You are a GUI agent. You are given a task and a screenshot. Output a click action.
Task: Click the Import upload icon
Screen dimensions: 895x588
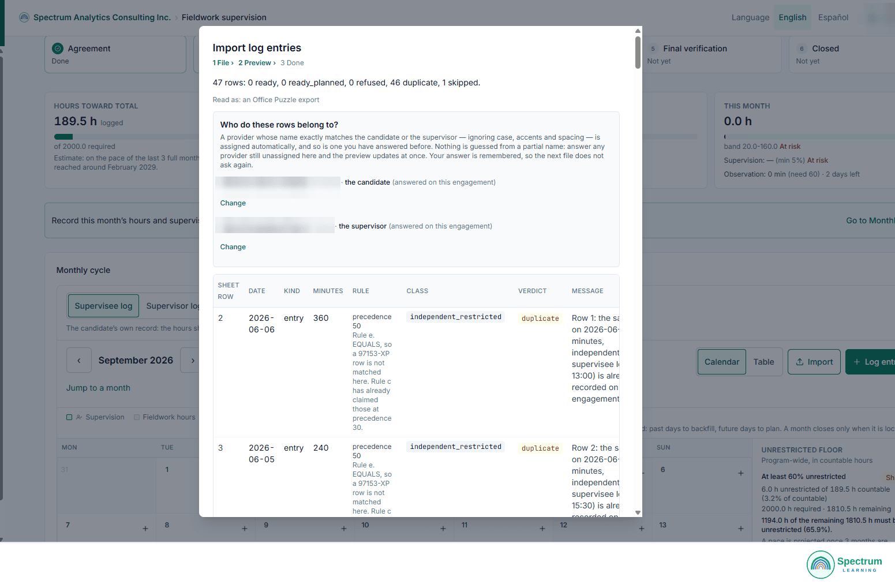(800, 362)
